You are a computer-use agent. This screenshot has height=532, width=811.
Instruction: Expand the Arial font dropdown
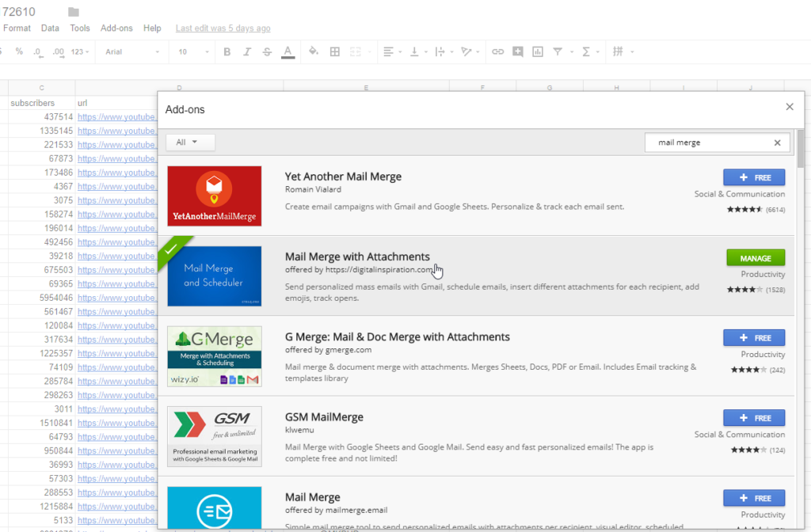point(132,52)
